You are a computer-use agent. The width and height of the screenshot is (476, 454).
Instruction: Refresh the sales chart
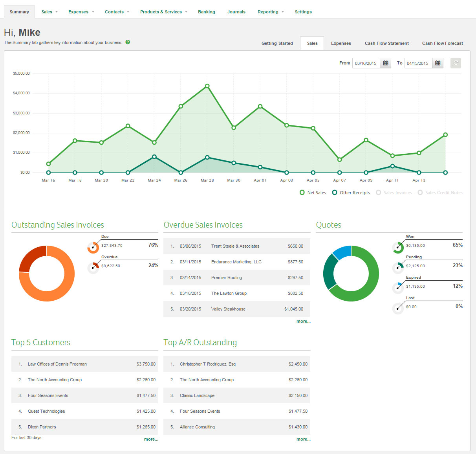[456, 63]
